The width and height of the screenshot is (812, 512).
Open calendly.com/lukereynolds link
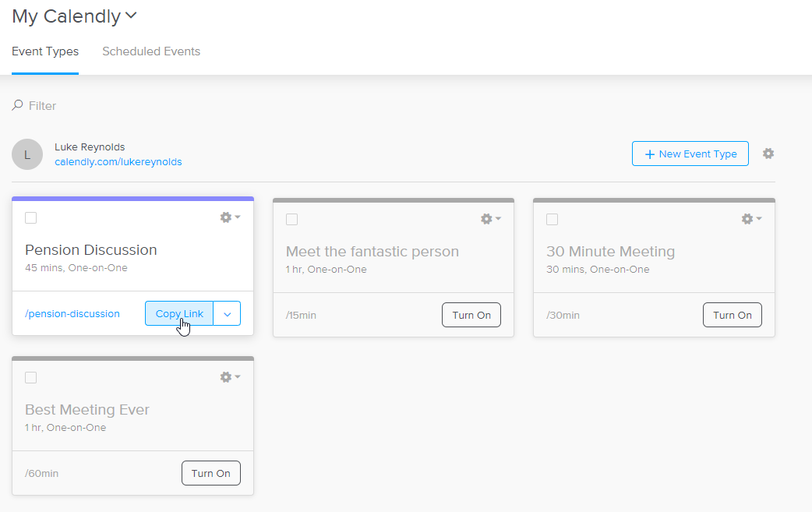click(118, 162)
